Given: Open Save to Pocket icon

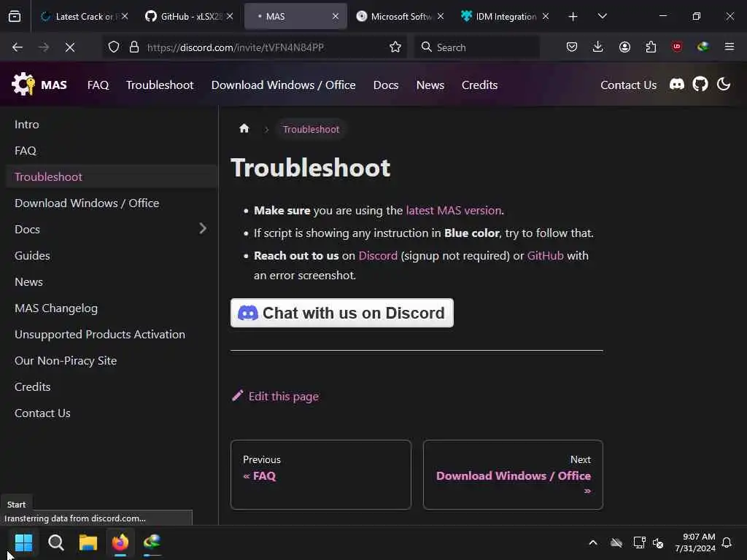Looking at the screenshot, I should [572, 47].
